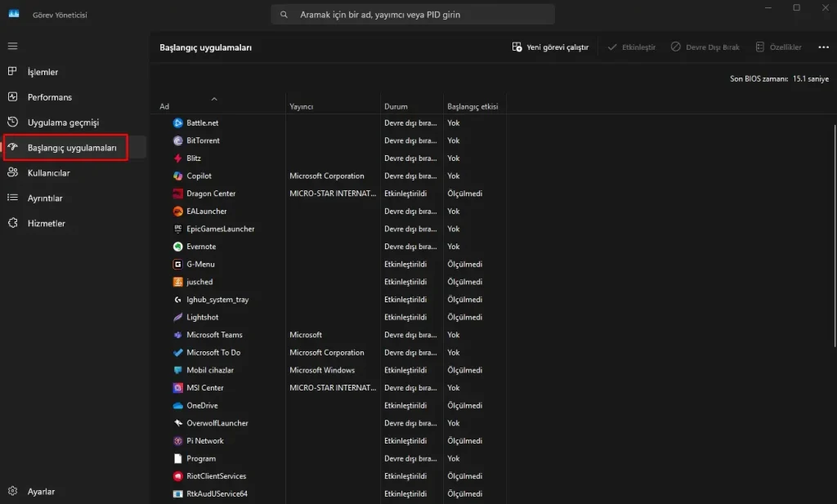Click the search box for name or PID

pos(413,15)
